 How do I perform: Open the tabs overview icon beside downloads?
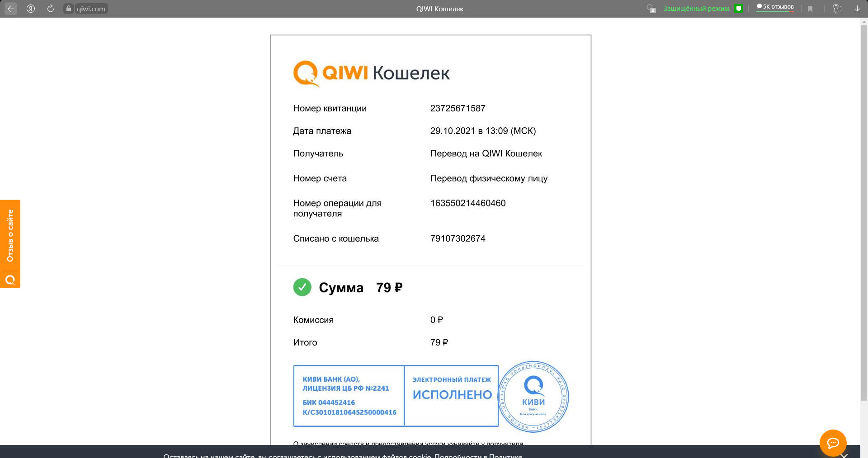[837, 9]
